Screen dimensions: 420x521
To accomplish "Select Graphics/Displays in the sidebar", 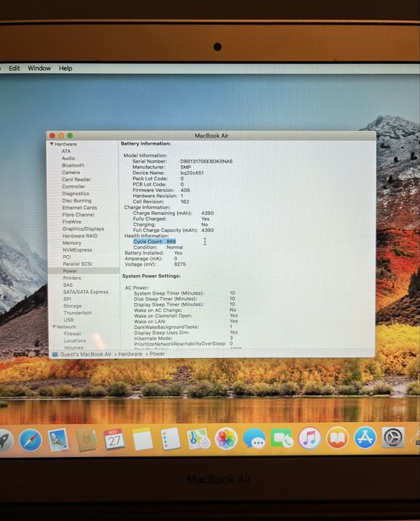I will (83, 229).
